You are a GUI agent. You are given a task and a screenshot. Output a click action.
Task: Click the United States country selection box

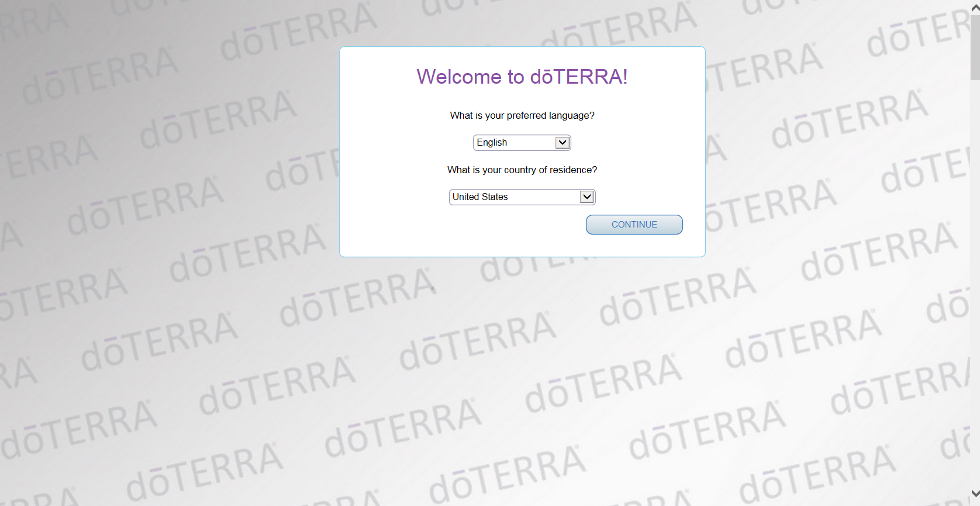(515, 197)
